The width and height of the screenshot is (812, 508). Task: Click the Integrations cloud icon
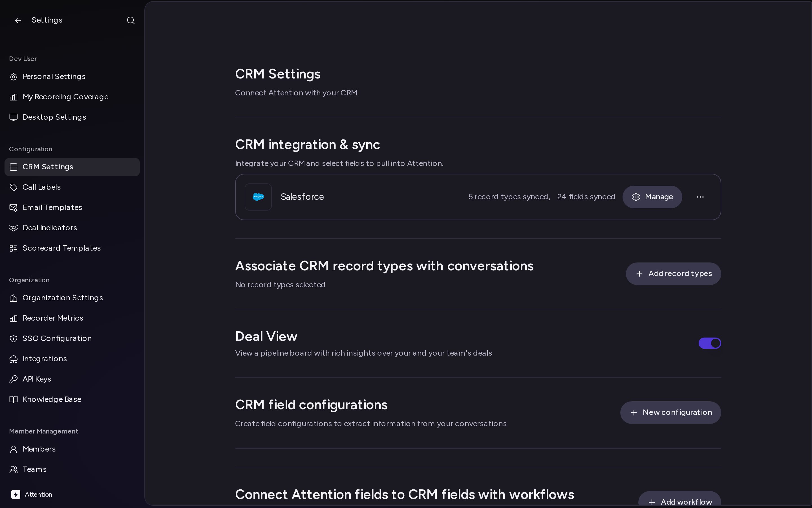(14, 359)
